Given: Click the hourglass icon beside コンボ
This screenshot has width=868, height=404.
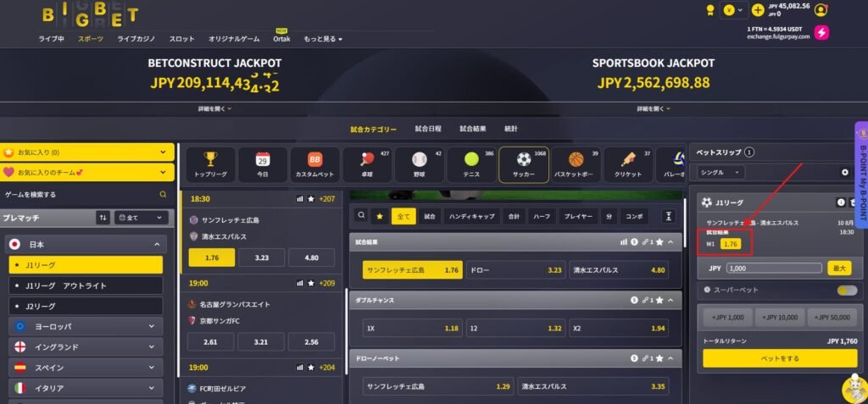Looking at the screenshot, I should tap(669, 216).
